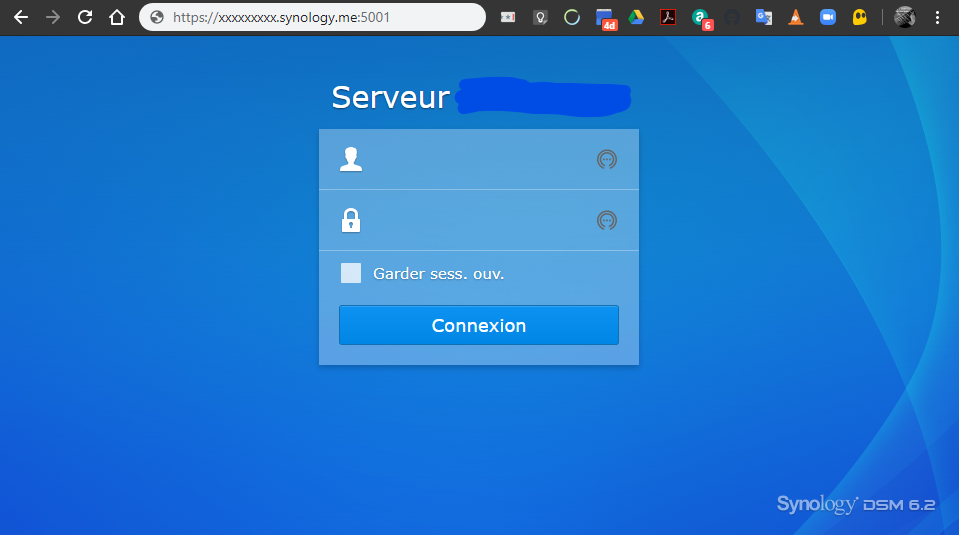This screenshot has height=535, width=959.
Task: Open the Zoom extension icon
Action: 828,17
